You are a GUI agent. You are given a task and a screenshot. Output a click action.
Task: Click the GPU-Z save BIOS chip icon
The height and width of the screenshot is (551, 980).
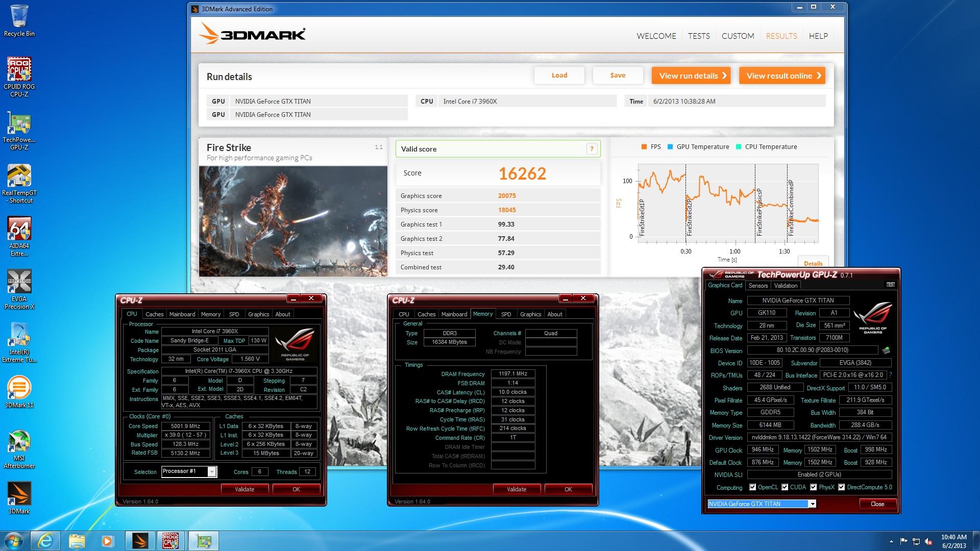[886, 350]
